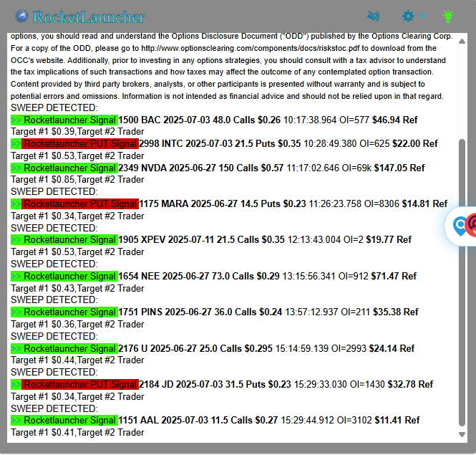Image resolution: width=476 pixels, height=455 pixels.
Task: Click the '$35.38 Ref' value for PINS
Action: [396, 312]
